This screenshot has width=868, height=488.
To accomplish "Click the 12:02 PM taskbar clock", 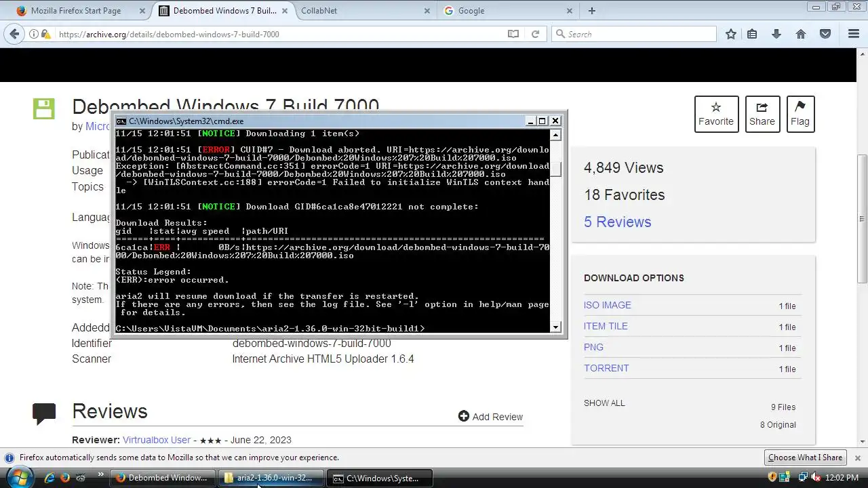I will (842, 478).
